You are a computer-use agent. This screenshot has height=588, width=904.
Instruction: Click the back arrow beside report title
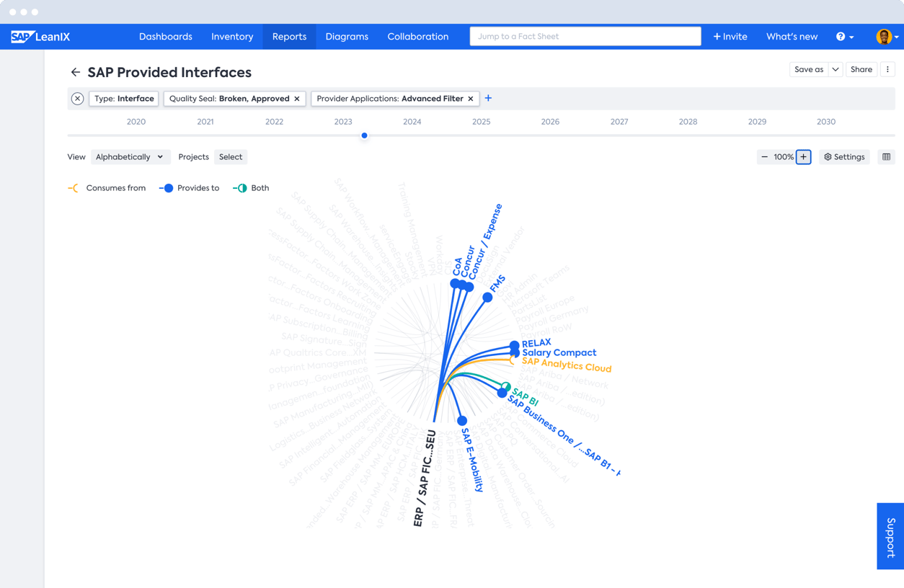click(x=75, y=72)
